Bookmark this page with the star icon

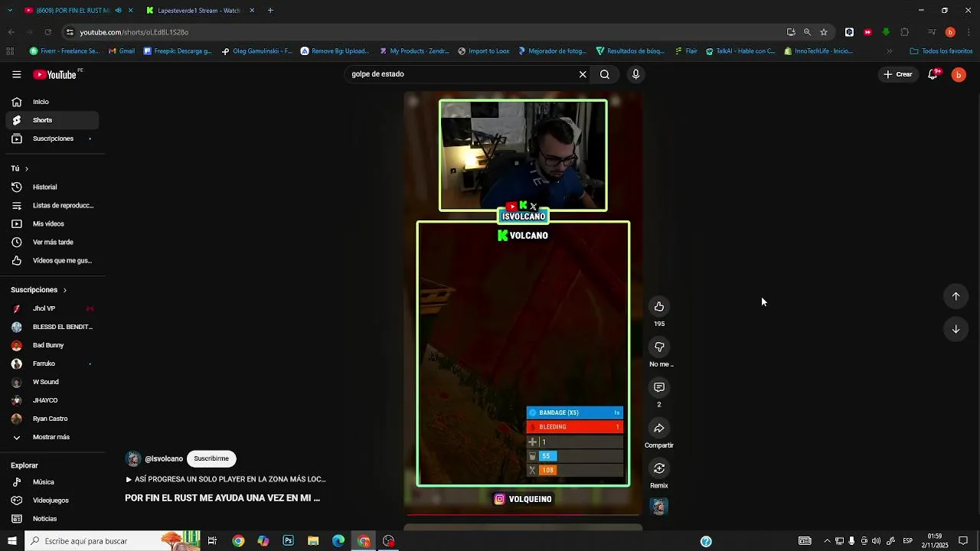(x=824, y=32)
